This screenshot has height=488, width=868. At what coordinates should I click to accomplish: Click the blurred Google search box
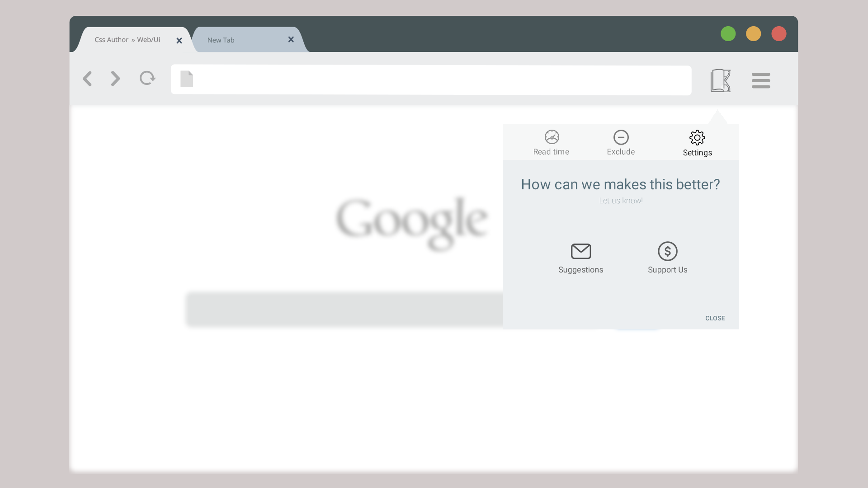(344, 310)
